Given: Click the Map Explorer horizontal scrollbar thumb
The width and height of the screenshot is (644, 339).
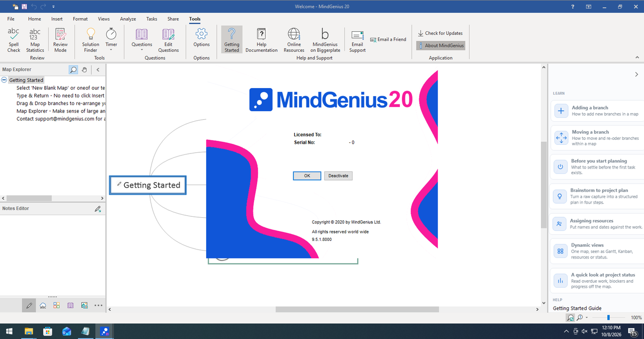Looking at the screenshot, I should (30, 198).
